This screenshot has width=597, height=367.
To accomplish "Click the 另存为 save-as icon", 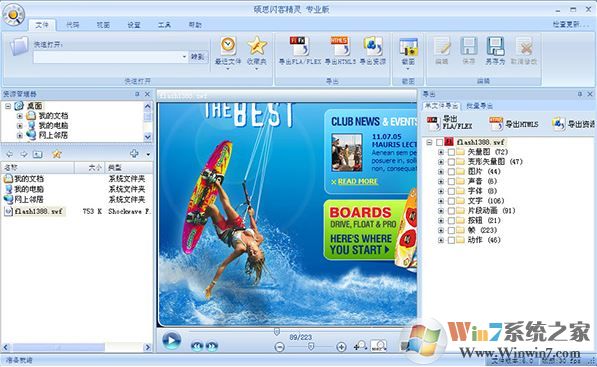I will (x=495, y=46).
